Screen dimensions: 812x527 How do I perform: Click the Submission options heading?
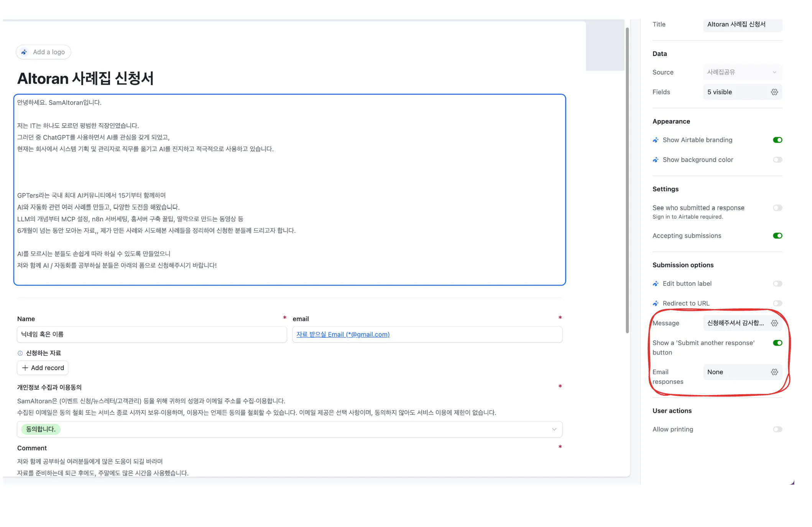coord(683,265)
